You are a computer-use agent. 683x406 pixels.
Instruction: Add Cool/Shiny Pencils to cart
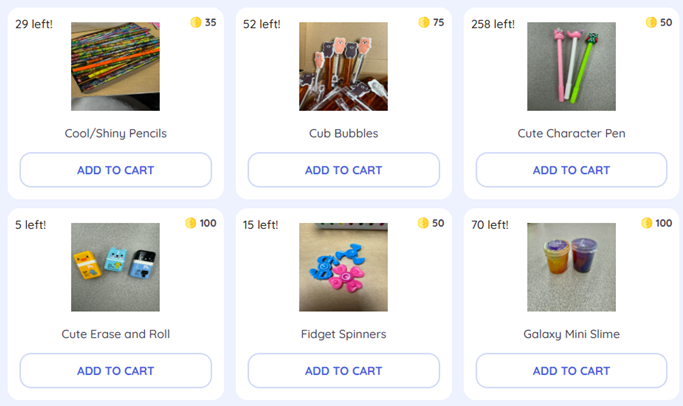click(115, 170)
